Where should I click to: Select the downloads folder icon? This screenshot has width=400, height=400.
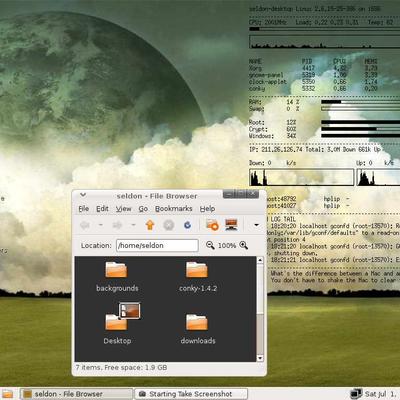click(197, 322)
